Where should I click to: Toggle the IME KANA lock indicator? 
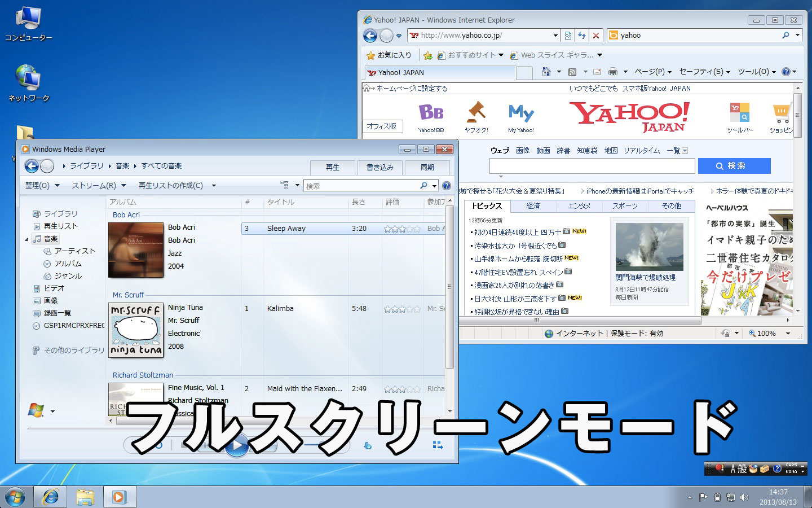[x=792, y=471]
